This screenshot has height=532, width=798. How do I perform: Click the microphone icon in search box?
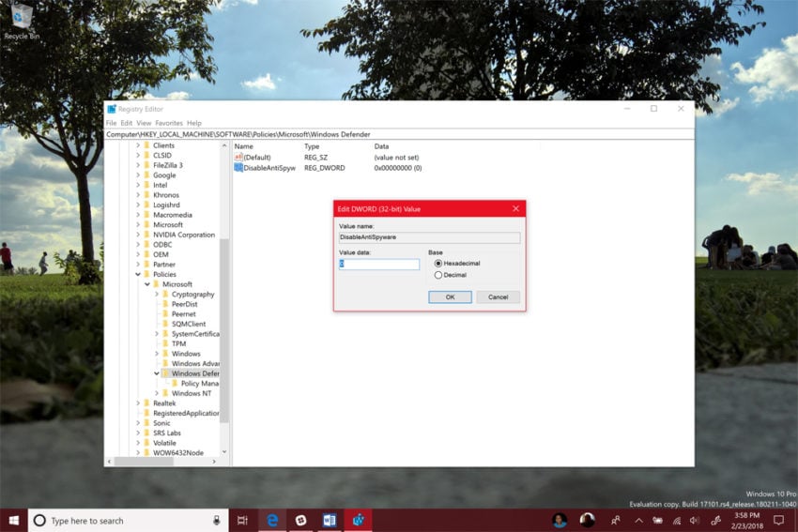[x=216, y=521]
